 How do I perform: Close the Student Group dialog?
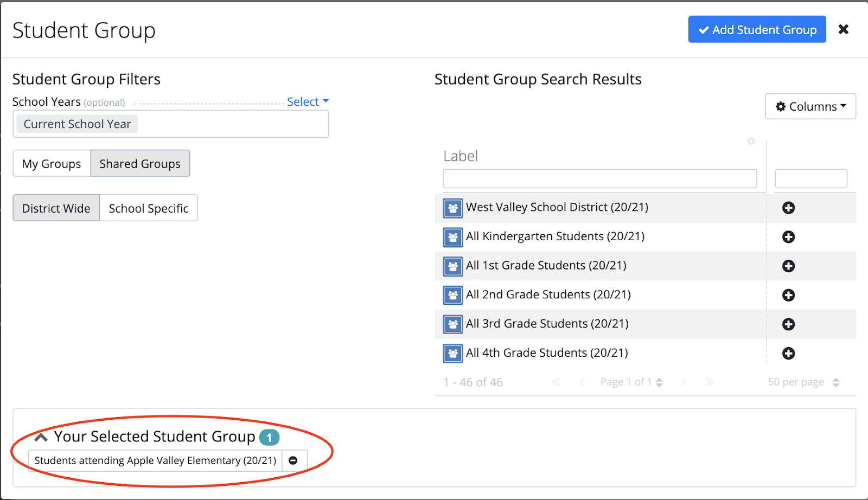843,29
